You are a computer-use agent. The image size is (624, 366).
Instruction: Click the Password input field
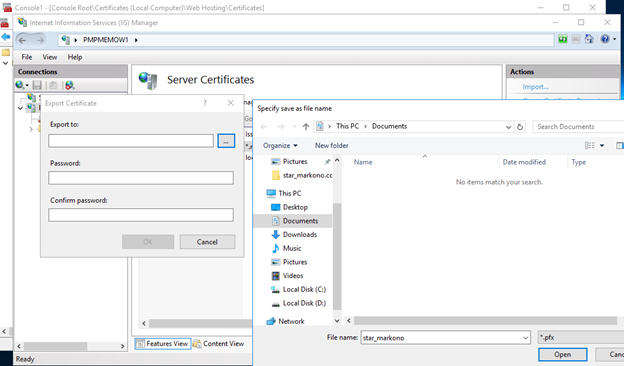tap(141, 178)
